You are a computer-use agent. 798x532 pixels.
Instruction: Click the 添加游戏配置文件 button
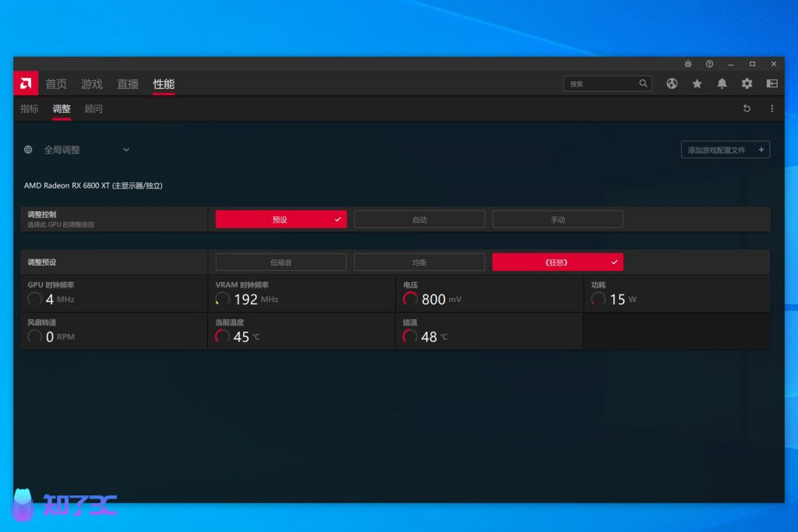click(726, 150)
